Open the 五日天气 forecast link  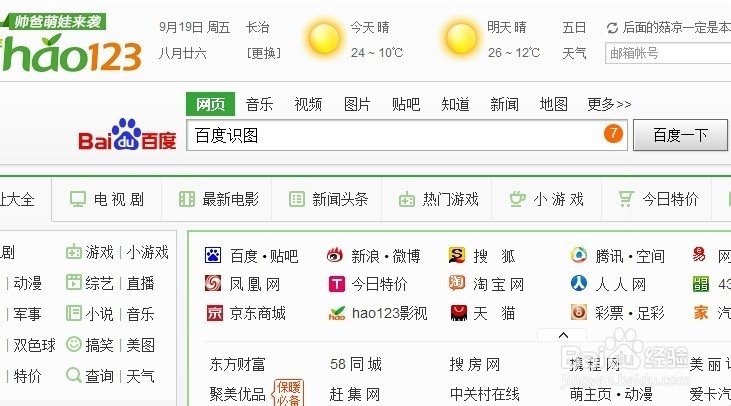(x=574, y=40)
